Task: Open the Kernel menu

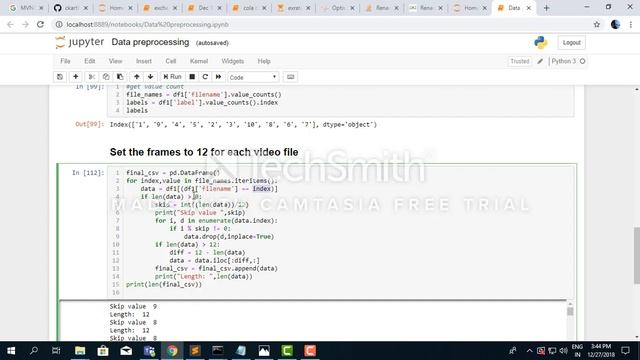Action: click(x=199, y=61)
